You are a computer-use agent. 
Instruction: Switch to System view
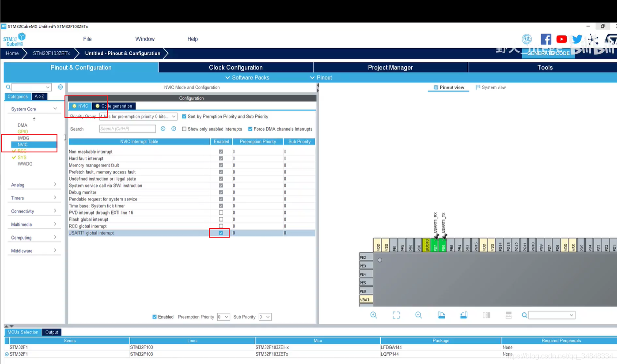pos(490,87)
